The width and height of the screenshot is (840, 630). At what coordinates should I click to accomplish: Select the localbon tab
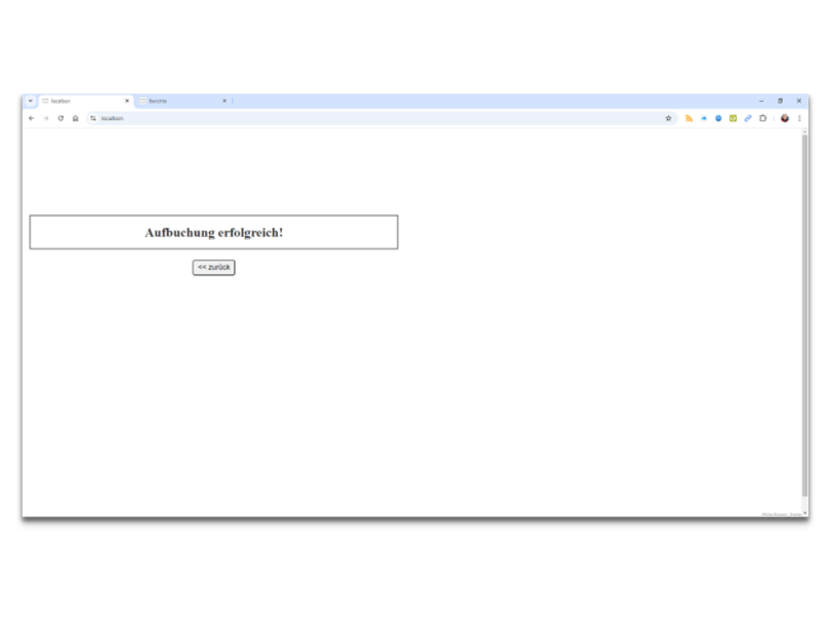tap(80, 101)
